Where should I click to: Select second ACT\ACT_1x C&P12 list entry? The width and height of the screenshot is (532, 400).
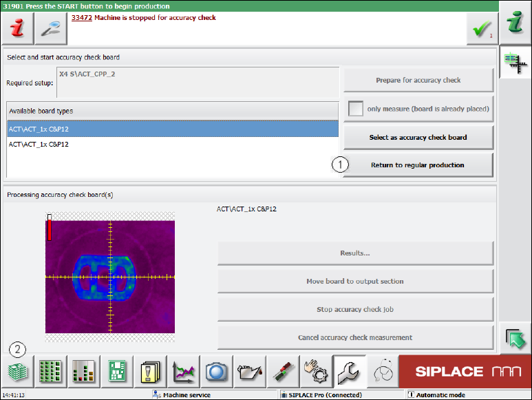(x=172, y=145)
